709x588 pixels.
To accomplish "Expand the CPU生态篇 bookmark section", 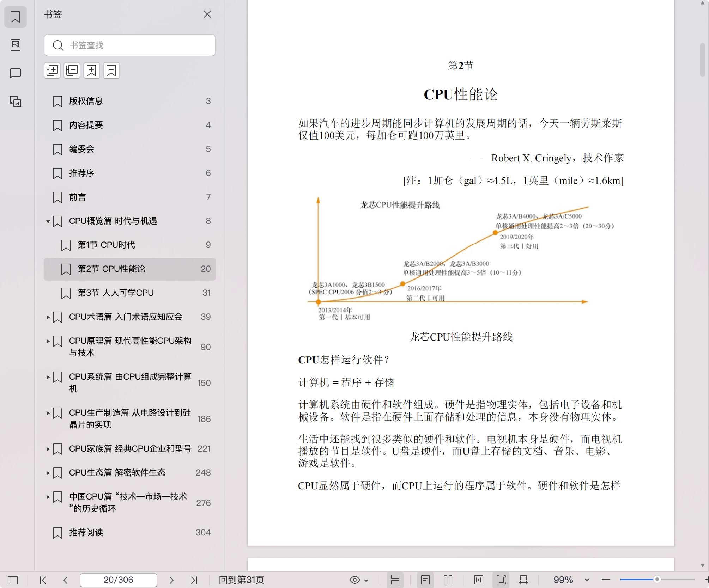I will pyautogui.click(x=48, y=473).
